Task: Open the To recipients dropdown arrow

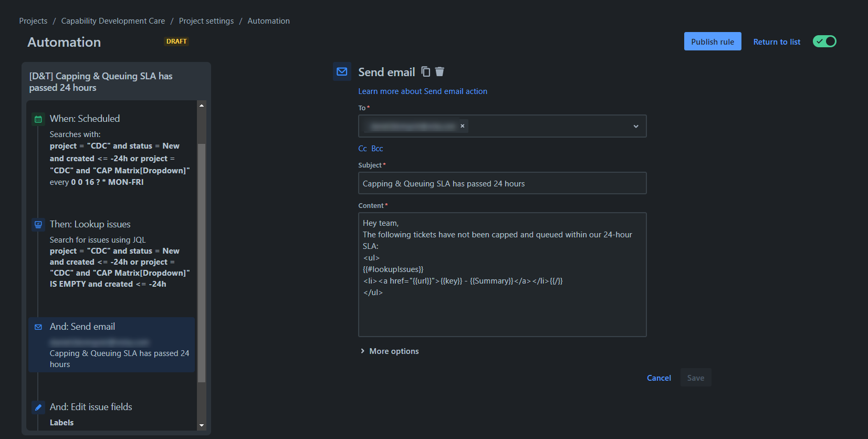Action: click(x=636, y=127)
